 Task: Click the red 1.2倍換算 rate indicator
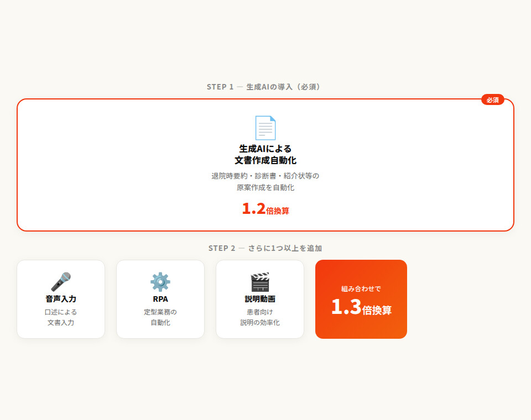click(x=265, y=209)
